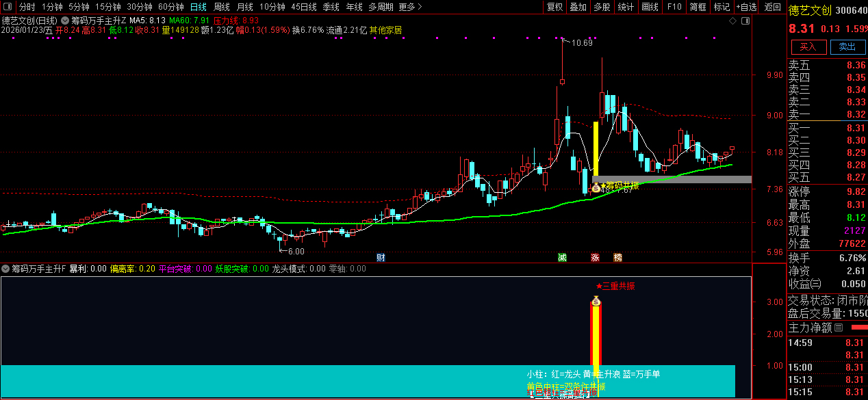Click the money bag icon atop indicator column
The height and width of the screenshot is (400, 868).
coord(596,301)
